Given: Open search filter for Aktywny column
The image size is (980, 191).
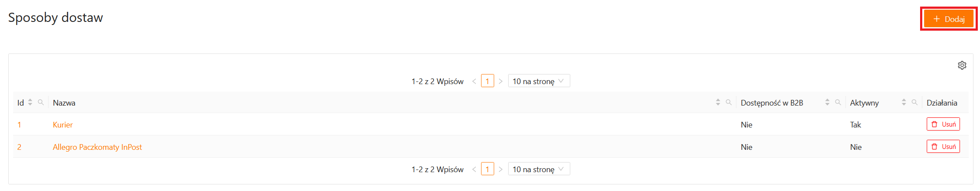Looking at the screenshot, I should [x=914, y=102].
